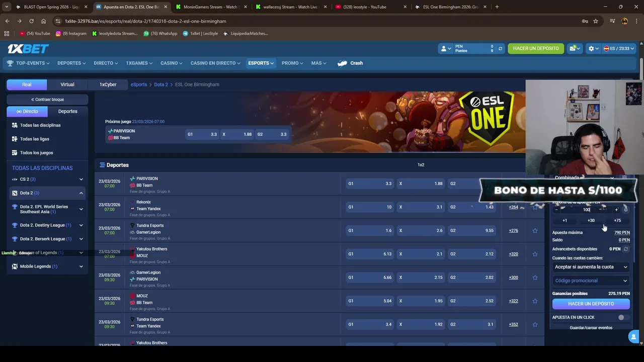Select the 1xCyber mode tab

108,84
